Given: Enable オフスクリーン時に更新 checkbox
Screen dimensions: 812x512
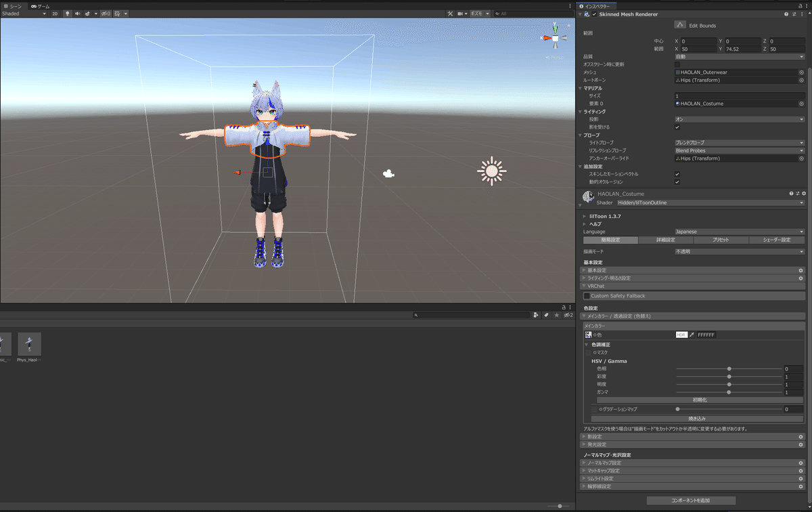Looking at the screenshot, I should [677, 64].
